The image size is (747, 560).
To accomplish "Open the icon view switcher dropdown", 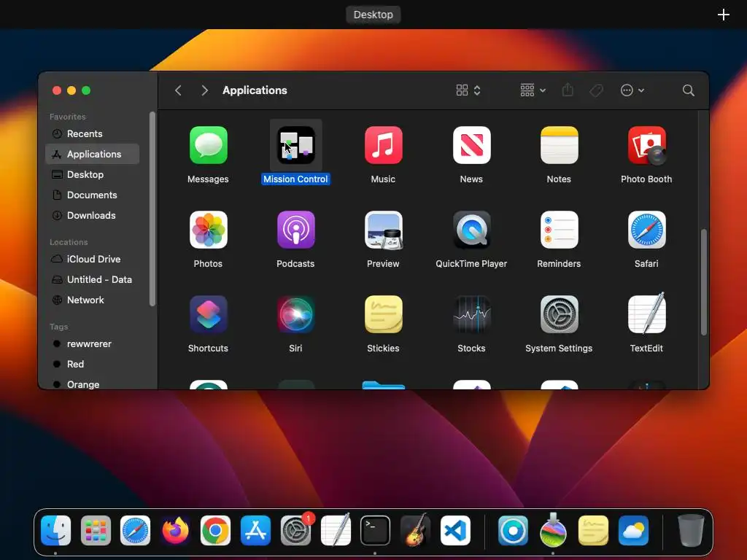I will [468, 90].
